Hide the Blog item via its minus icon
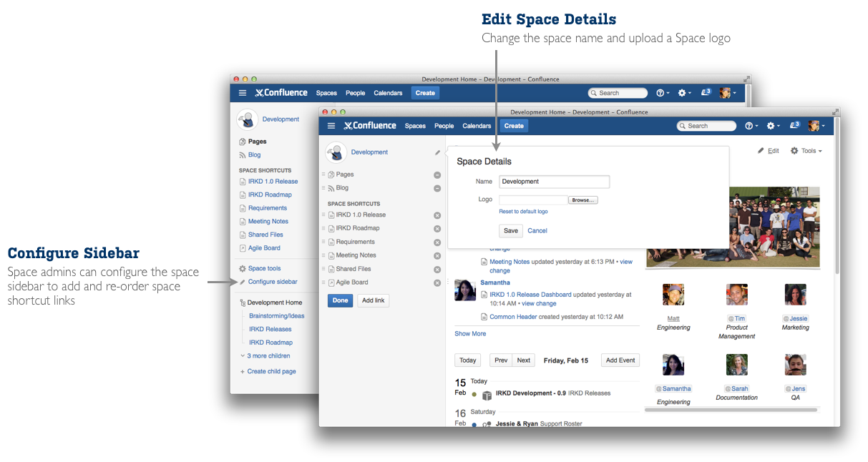This screenshot has width=868, height=462. [x=437, y=189]
